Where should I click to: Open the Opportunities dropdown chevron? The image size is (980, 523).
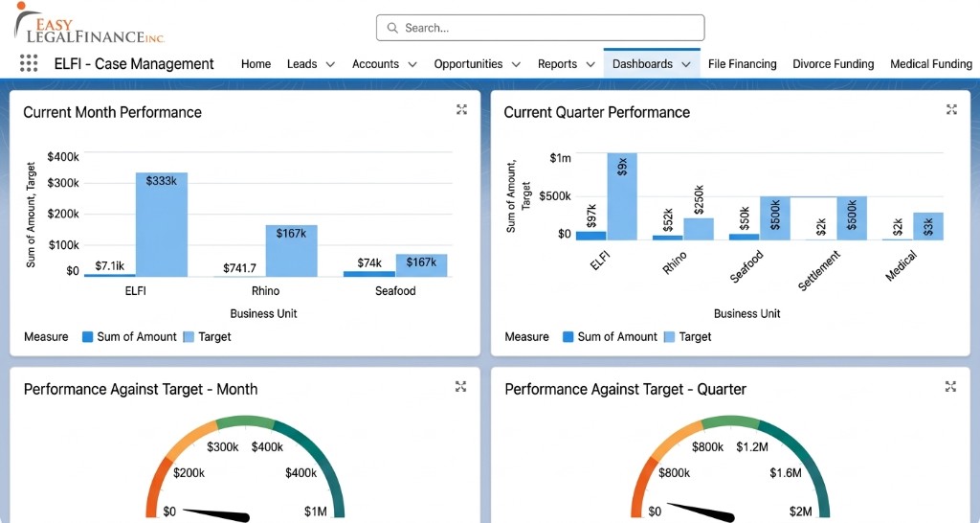click(x=516, y=64)
